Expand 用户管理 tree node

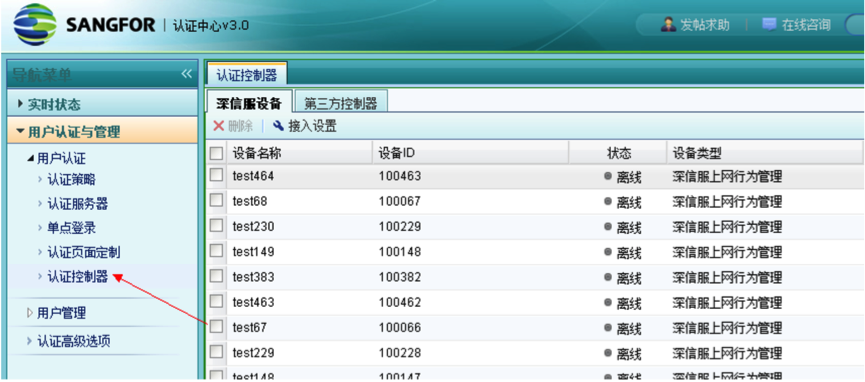(30, 313)
